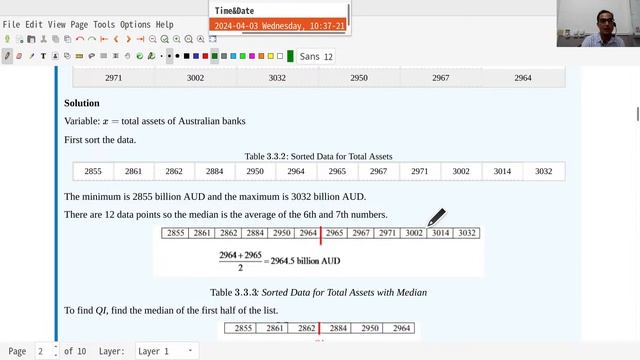Viewport: 640px width, 360px height.
Task: Pick the blue color swatch
Action: click(196, 56)
